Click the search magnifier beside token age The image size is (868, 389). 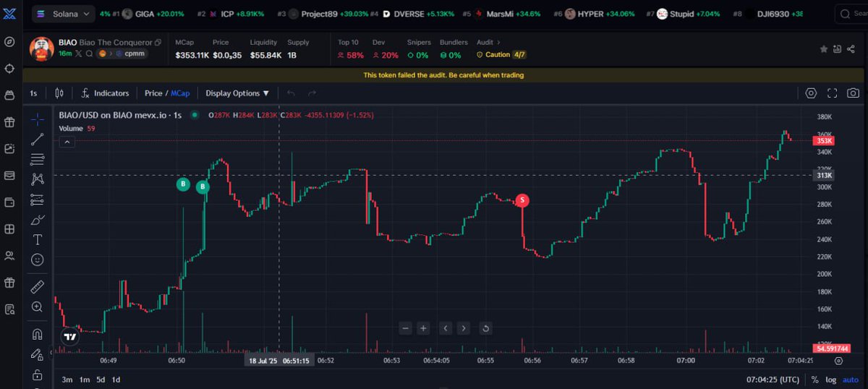pos(89,54)
